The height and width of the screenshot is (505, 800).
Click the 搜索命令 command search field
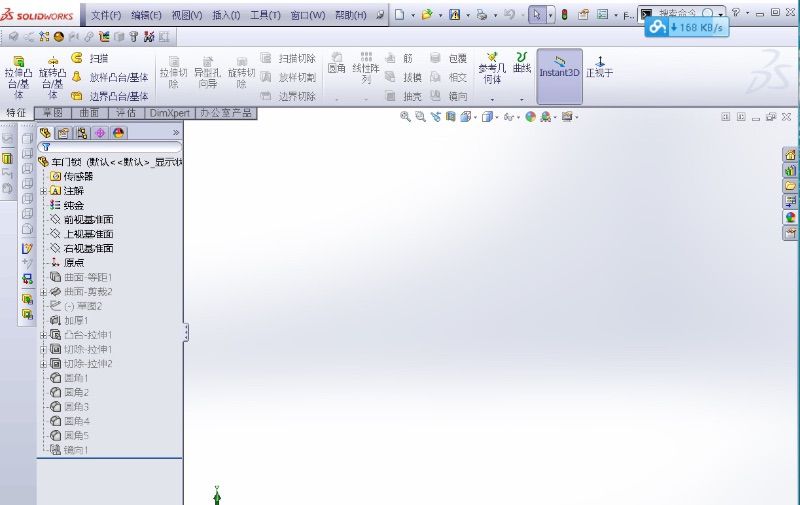pyautogui.click(x=684, y=12)
